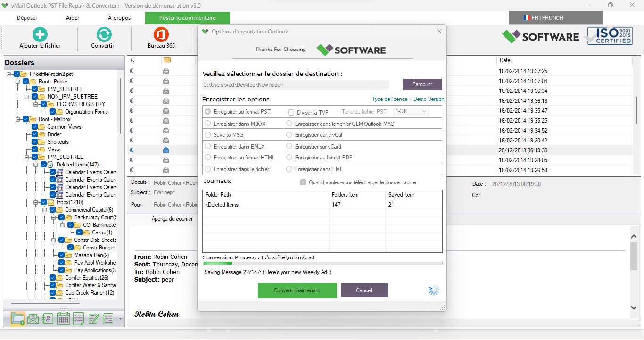Switch to the Aperçu du courrier tab
644x340 pixels.
[x=172, y=219]
